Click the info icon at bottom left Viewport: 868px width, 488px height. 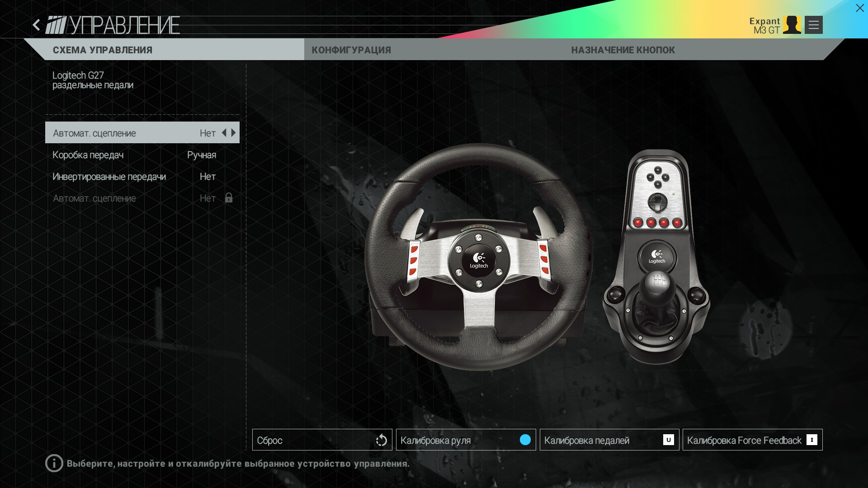54,463
